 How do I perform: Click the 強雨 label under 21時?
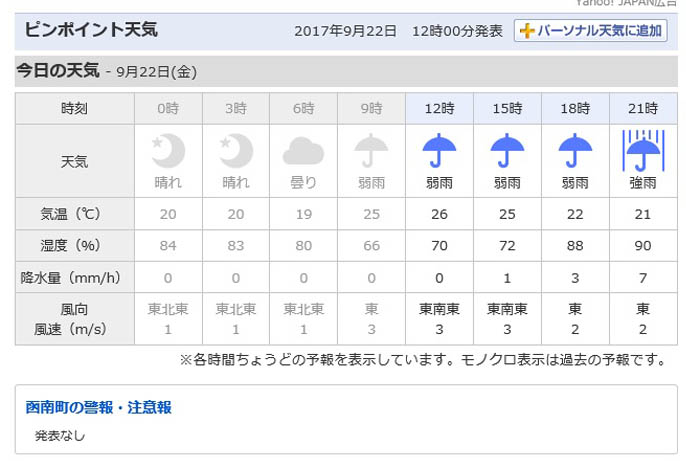pos(643,182)
